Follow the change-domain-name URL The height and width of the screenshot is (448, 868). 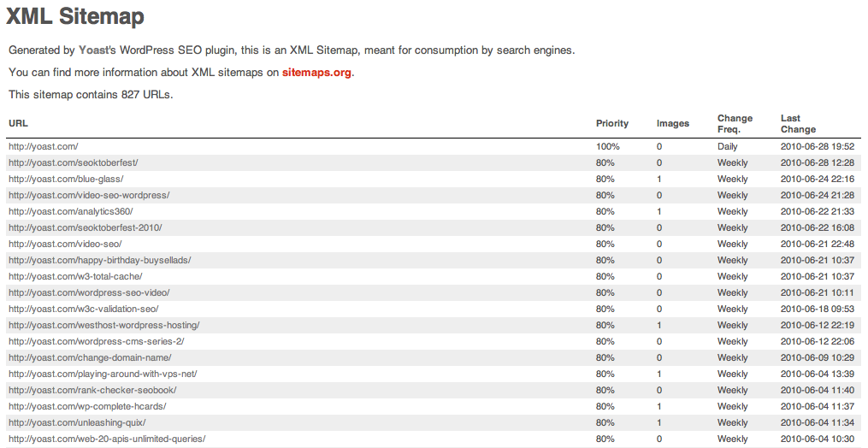(x=90, y=357)
